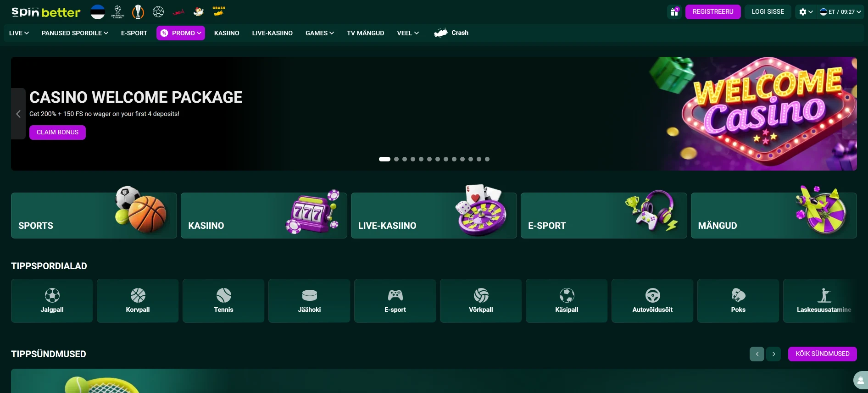Image resolution: width=868 pixels, height=393 pixels.
Task: Click the CLAIM BONUS button
Action: coord(57,133)
